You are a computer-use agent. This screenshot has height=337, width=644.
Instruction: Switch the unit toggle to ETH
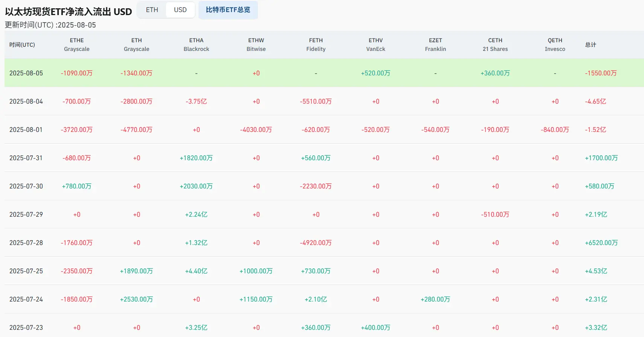pyautogui.click(x=152, y=10)
